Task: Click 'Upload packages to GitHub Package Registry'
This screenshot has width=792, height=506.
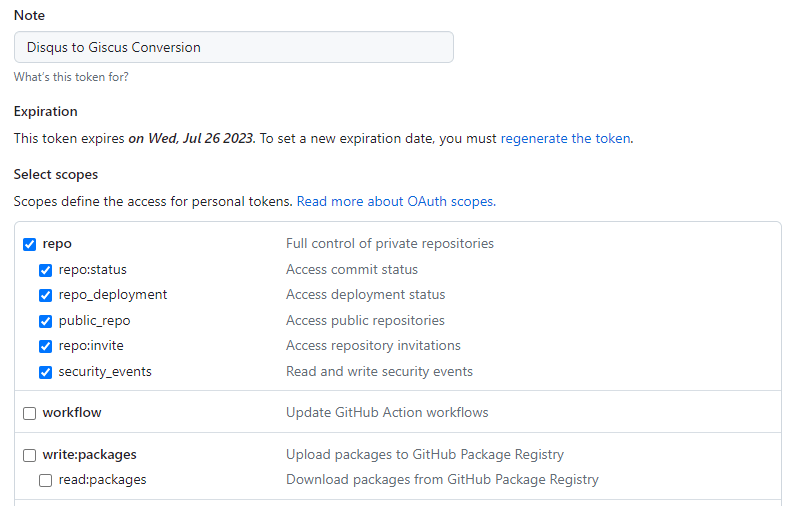Action: [425, 454]
